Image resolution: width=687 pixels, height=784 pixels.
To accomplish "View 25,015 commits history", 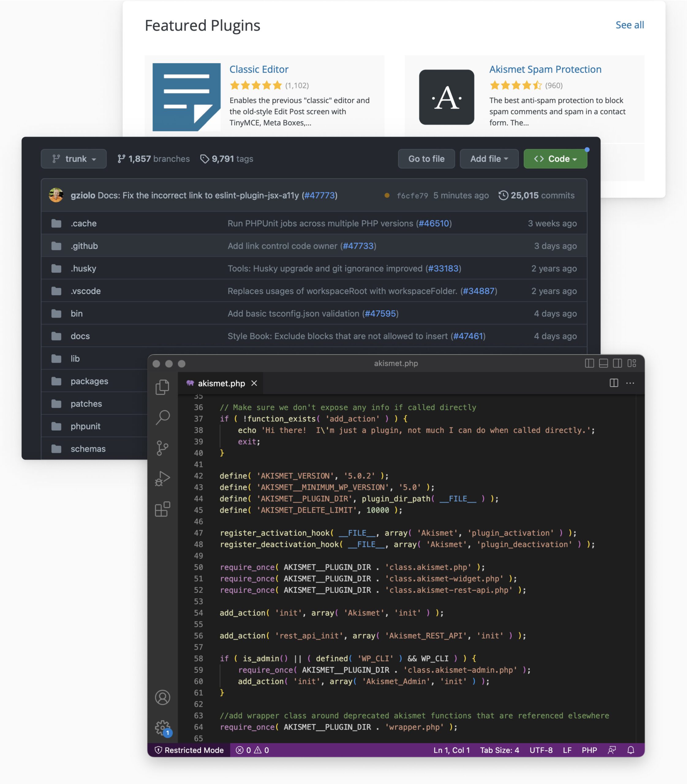I will [x=536, y=195].
